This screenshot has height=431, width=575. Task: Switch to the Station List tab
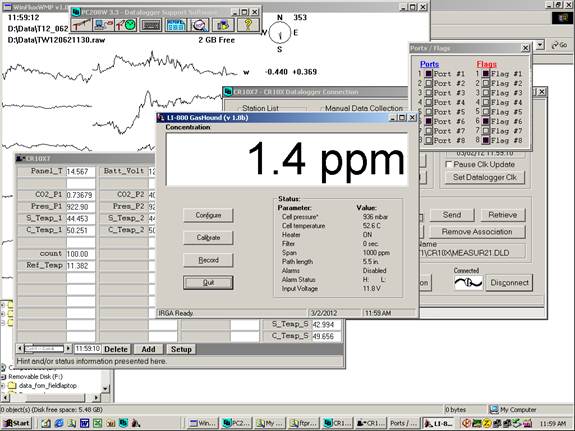coord(260,108)
